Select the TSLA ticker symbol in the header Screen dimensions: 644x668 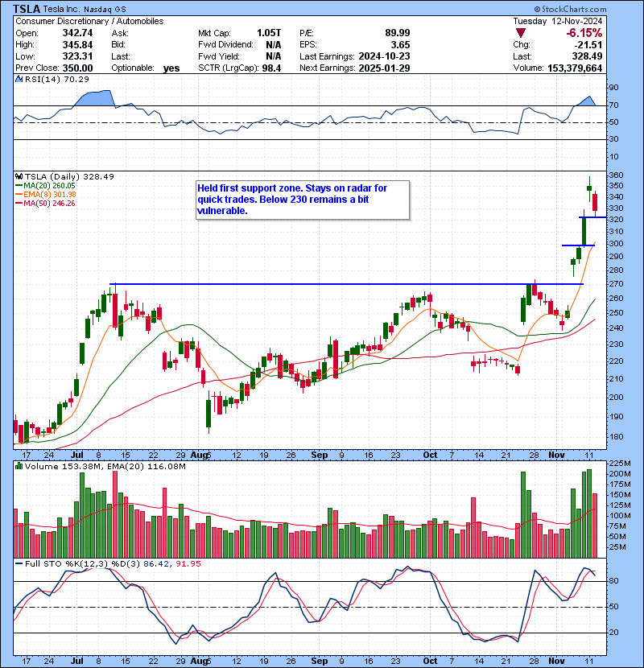[27, 9]
